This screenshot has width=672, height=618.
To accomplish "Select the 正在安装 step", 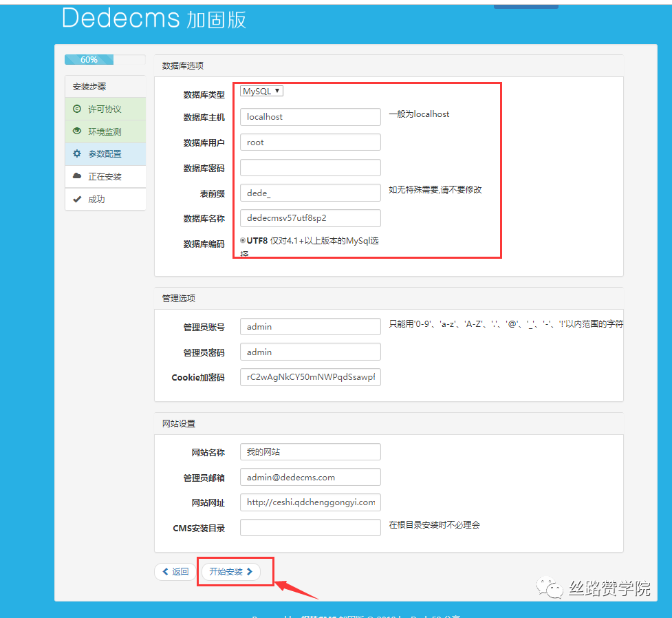I will click(105, 176).
